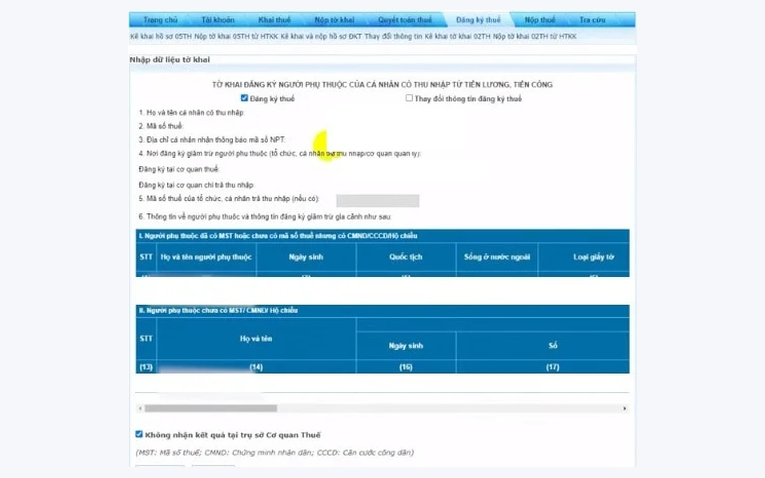This screenshot has width=765, height=478.
Task: Select the Đăng ký thuế tab
Action: point(478,20)
